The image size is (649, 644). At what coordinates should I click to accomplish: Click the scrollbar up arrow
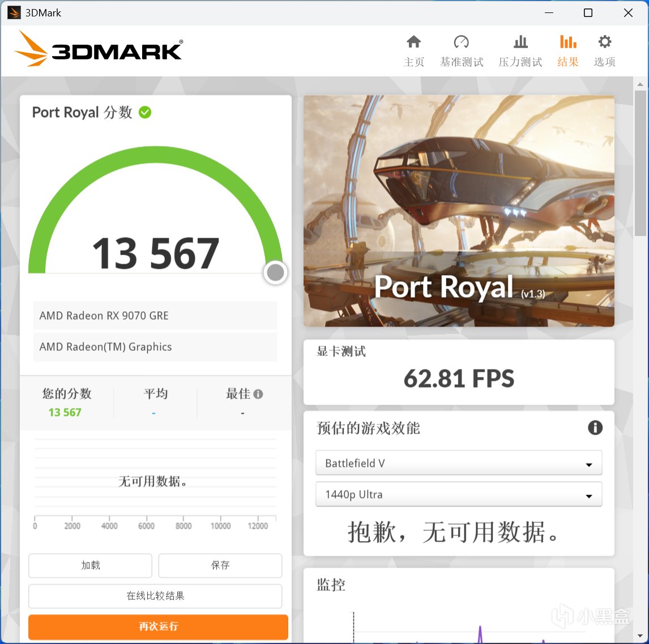pos(641,84)
